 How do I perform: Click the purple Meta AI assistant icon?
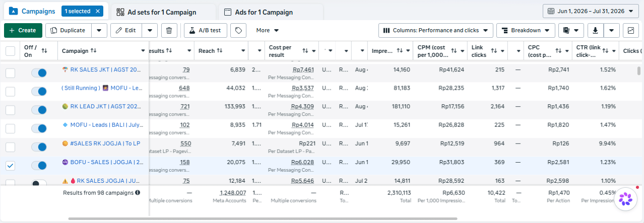tap(625, 200)
